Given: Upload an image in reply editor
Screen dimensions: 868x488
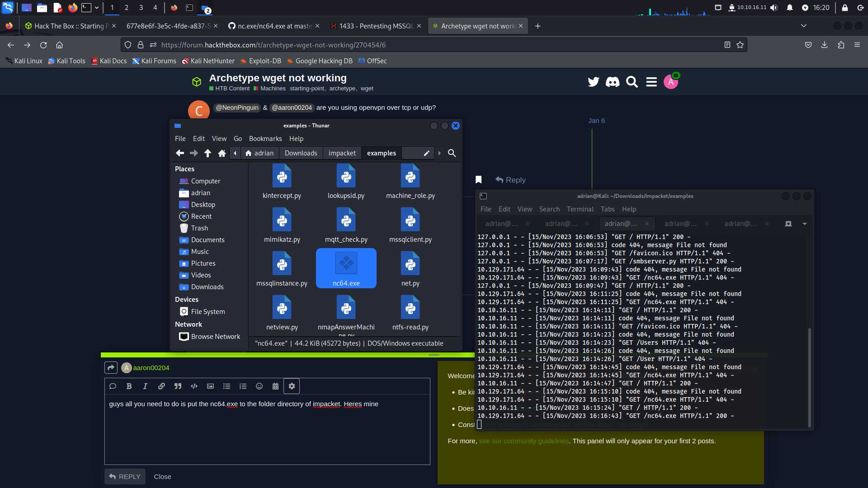Looking at the screenshot, I should coord(210,386).
